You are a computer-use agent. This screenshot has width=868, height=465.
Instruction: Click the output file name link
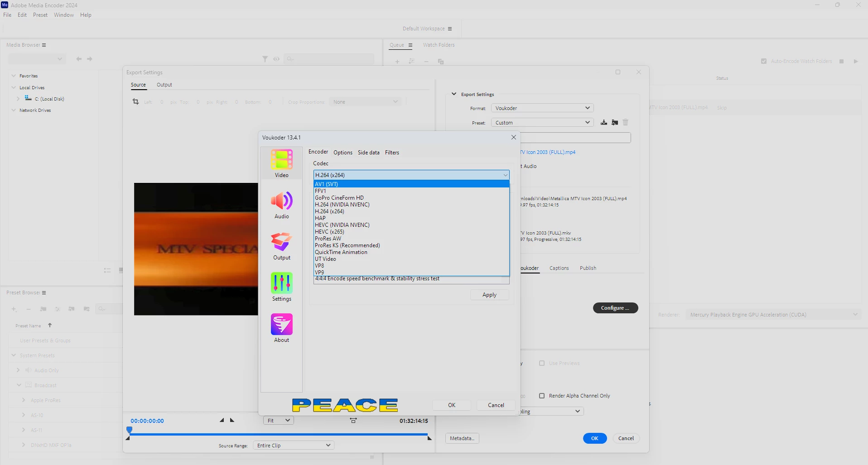pos(548,152)
